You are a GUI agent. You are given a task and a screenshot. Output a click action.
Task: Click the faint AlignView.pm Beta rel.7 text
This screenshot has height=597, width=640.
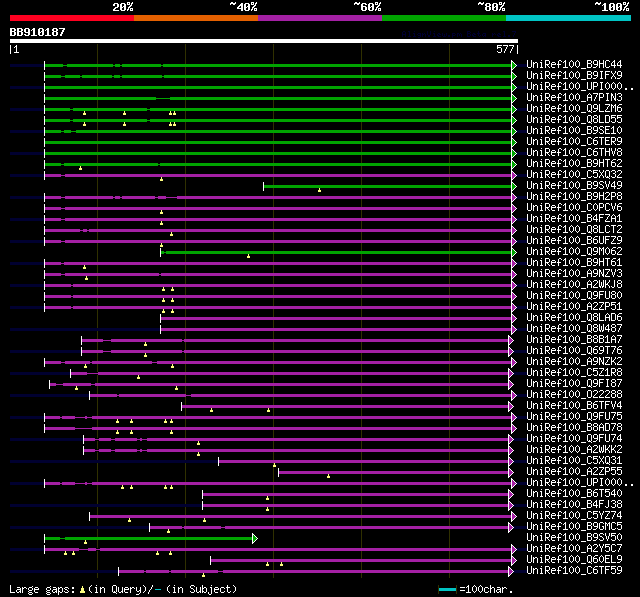click(x=459, y=34)
